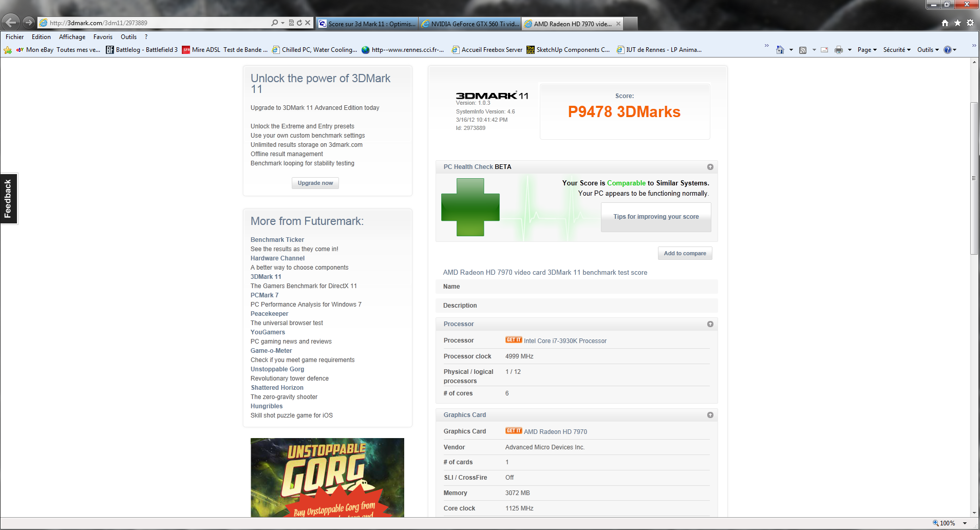Image resolution: width=980 pixels, height=530 pixels.
Task: Open the Page dropdown in the command bar
Action: point(866,50)
